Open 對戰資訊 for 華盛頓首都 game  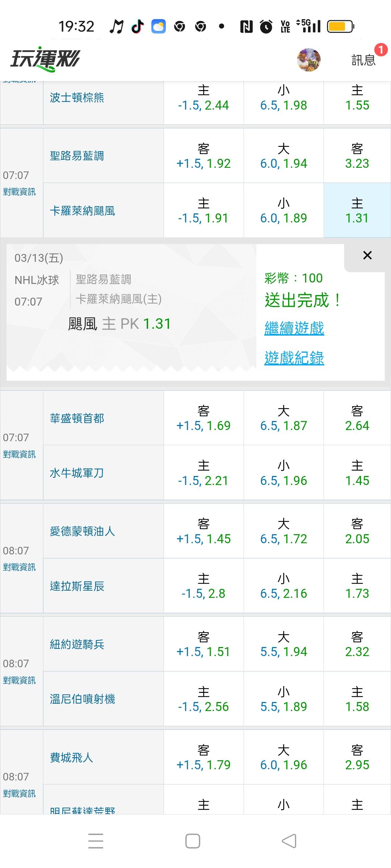20,454
